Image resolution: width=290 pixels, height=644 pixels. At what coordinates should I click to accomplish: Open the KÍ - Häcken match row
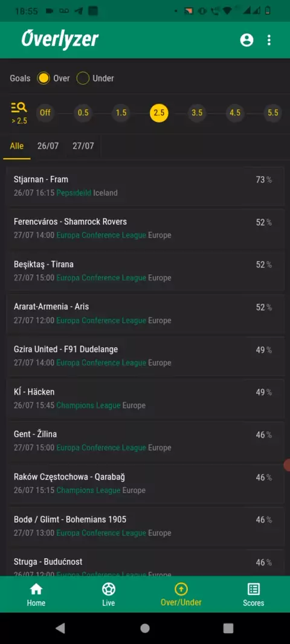[x=146, y=398]
